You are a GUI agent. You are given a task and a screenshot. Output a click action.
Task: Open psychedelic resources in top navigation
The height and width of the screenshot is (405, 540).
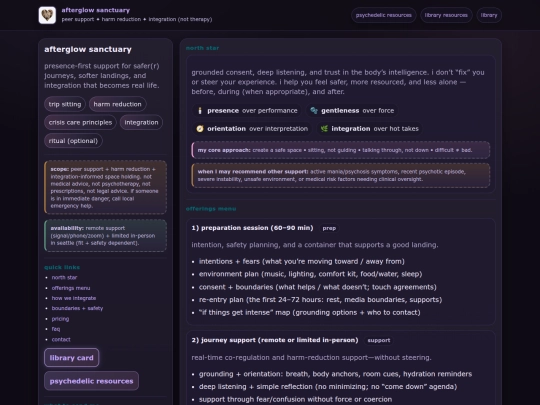click(x=384, y=15)
